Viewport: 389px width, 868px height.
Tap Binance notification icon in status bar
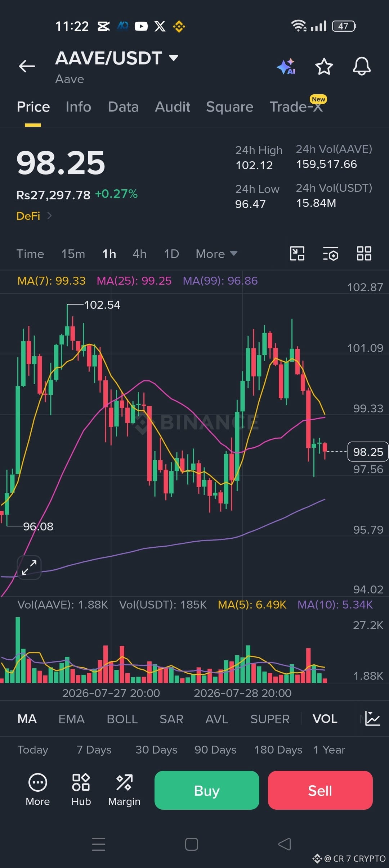pos(179,26)
